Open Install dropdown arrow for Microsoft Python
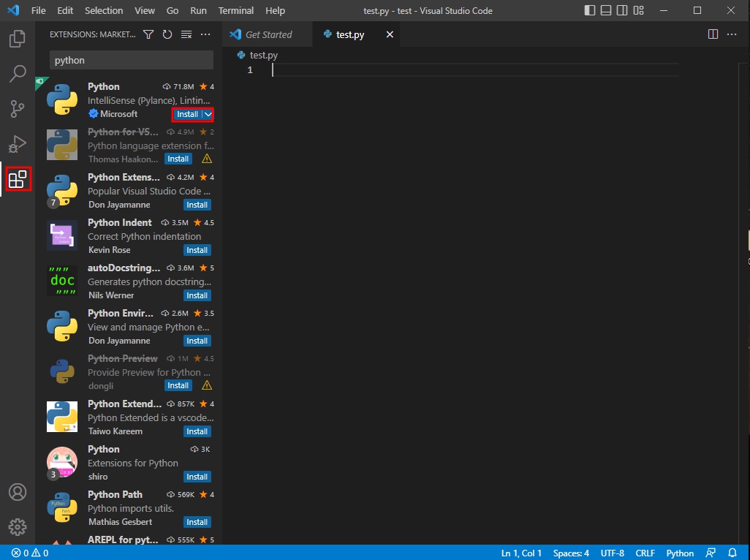 pos(208,114)
